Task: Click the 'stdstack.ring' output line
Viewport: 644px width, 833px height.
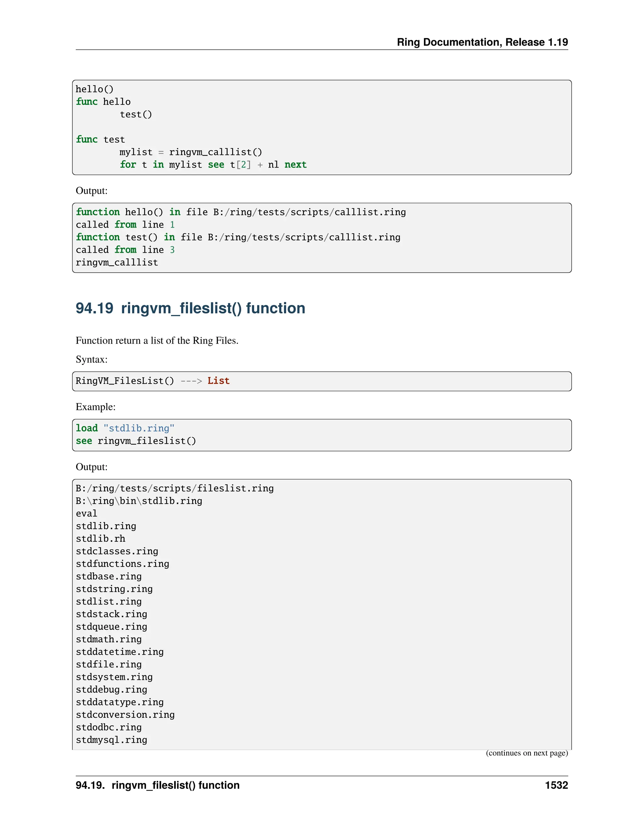Action: click(x=111, y=614)
